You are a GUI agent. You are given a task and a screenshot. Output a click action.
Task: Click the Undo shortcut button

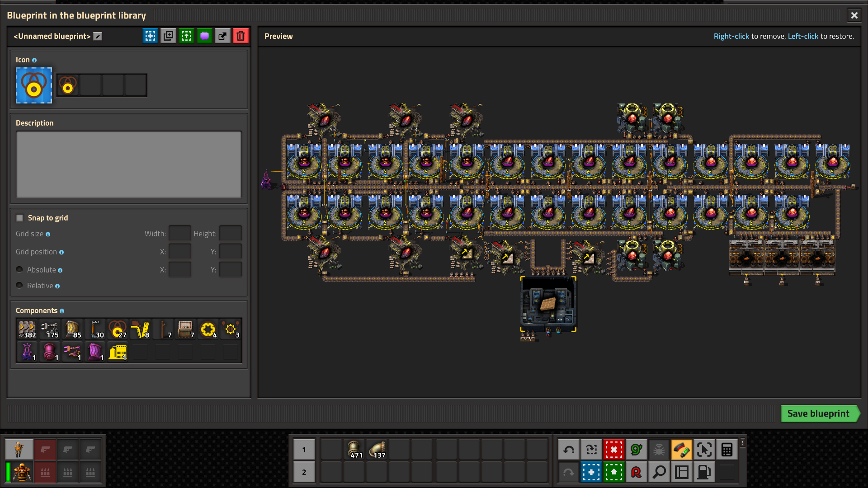569,450
